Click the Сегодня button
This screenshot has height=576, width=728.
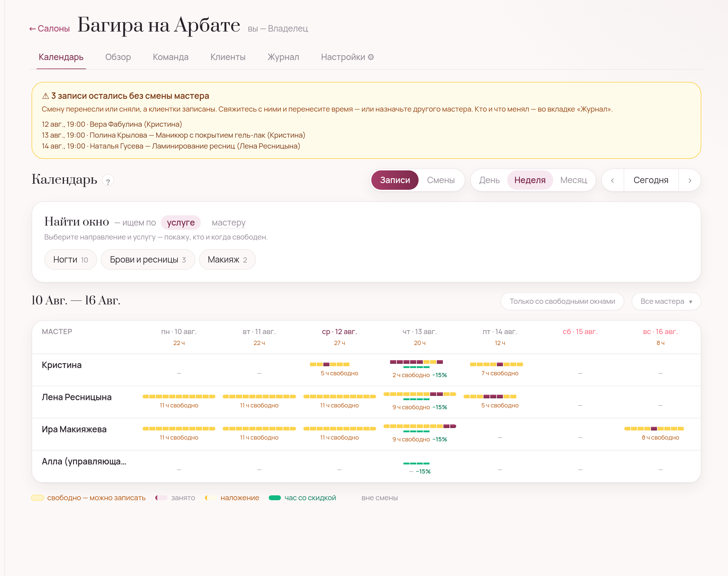click(651, 180)
